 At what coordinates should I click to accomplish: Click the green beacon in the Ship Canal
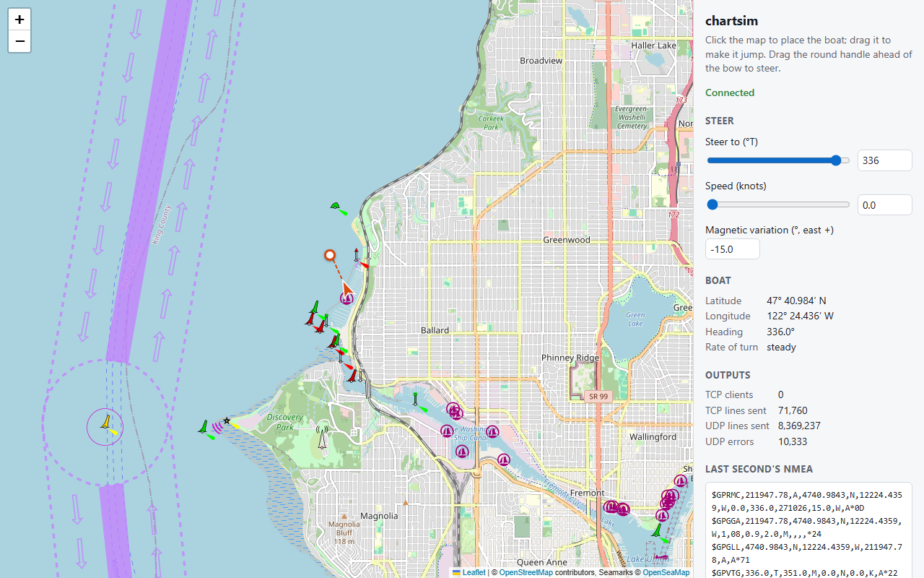(417, 400)
